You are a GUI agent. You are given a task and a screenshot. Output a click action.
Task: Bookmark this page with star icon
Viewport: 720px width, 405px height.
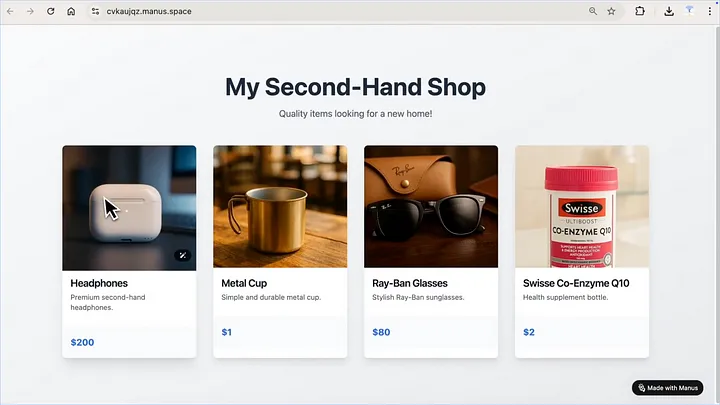[611, 11]
